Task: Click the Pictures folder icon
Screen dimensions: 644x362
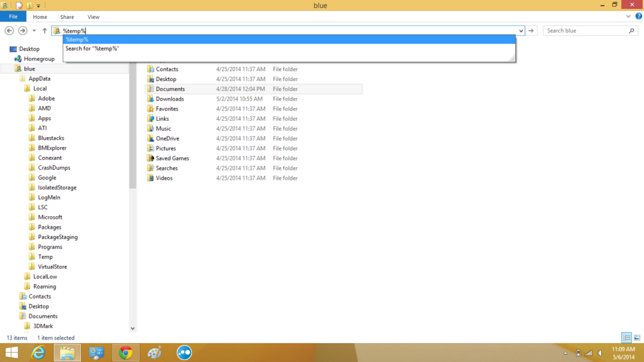Action: tap(151, 148)
